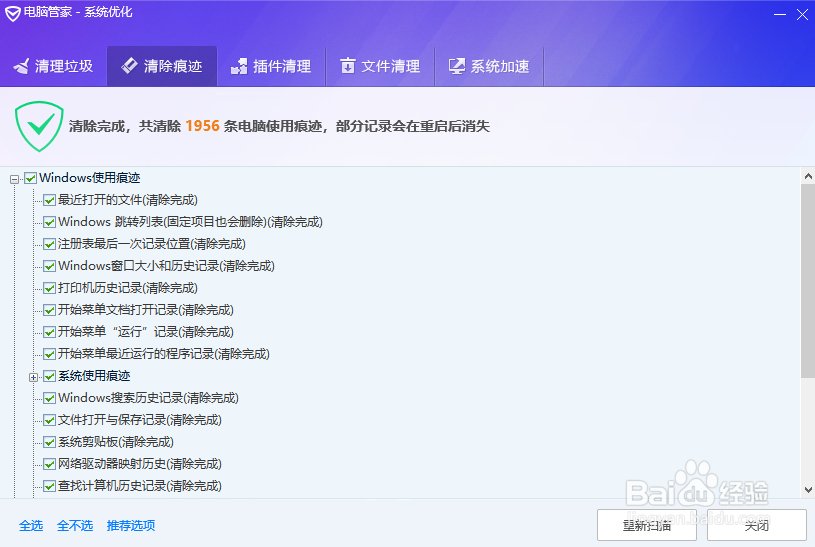Expand the 系统使用痕迹 tree node

pos(33,377)
